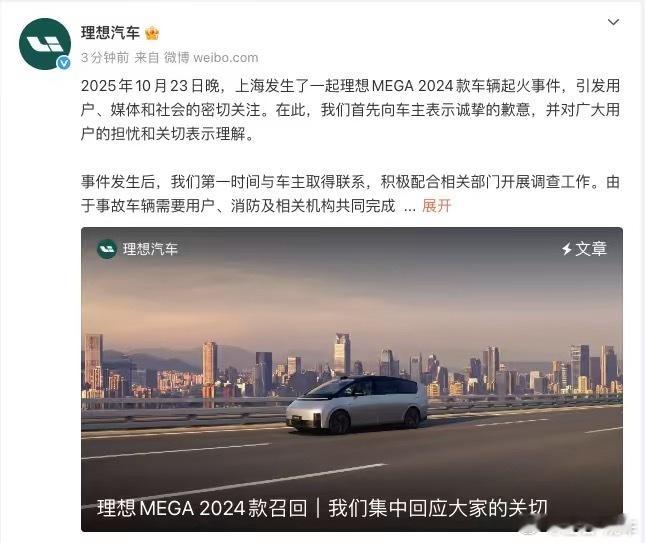This screenshot has width=645, height=543.
Task: Click the 3分钟前 timestamp
Action: tap(105, 58)
